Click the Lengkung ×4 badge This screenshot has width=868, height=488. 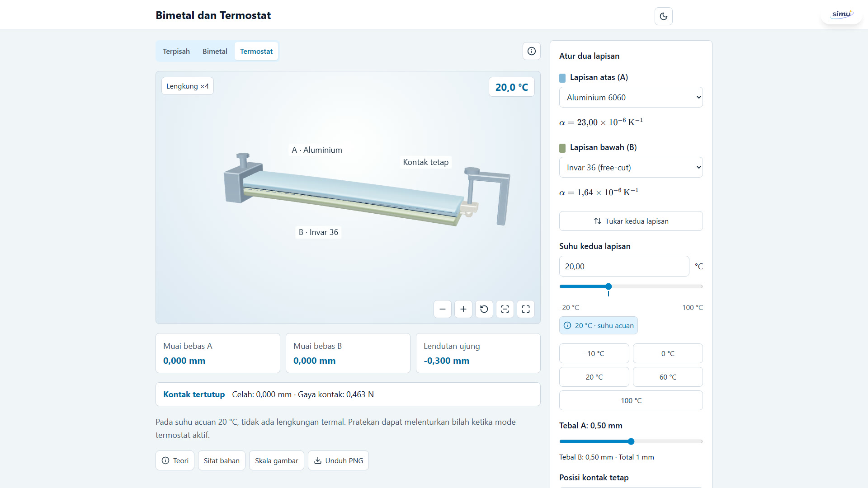click(x=188, y=86)
